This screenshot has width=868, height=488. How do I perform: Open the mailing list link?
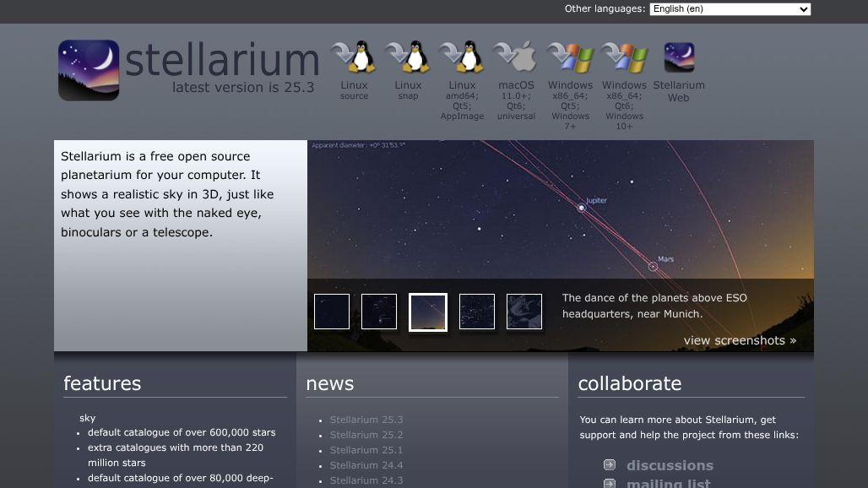click(668, 483)
